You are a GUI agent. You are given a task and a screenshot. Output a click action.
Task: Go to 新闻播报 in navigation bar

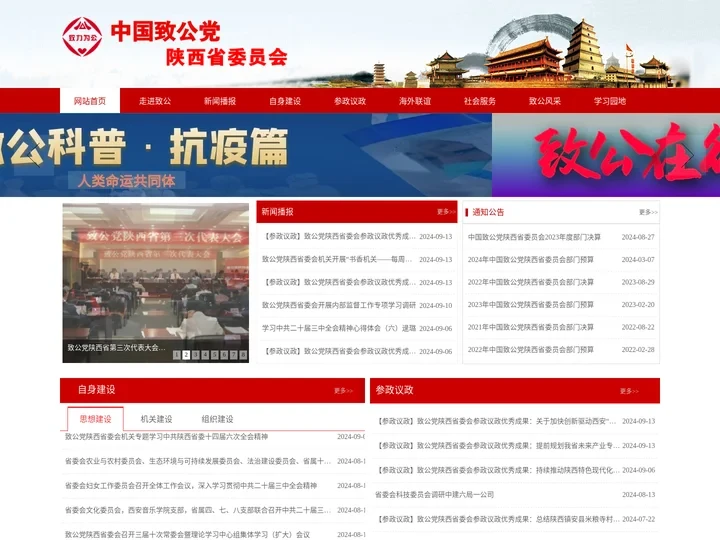[x=220, y=101]
